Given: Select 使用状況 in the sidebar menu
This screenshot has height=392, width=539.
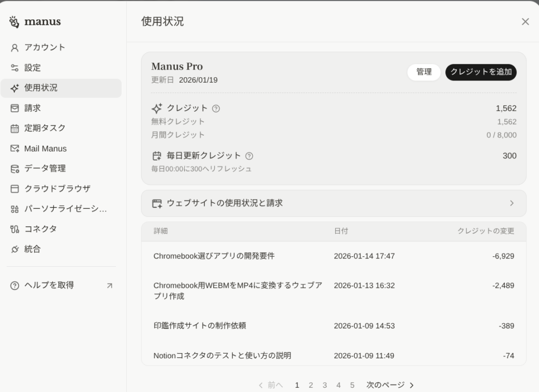Looking at the screenshot, I should coord(61,88).
